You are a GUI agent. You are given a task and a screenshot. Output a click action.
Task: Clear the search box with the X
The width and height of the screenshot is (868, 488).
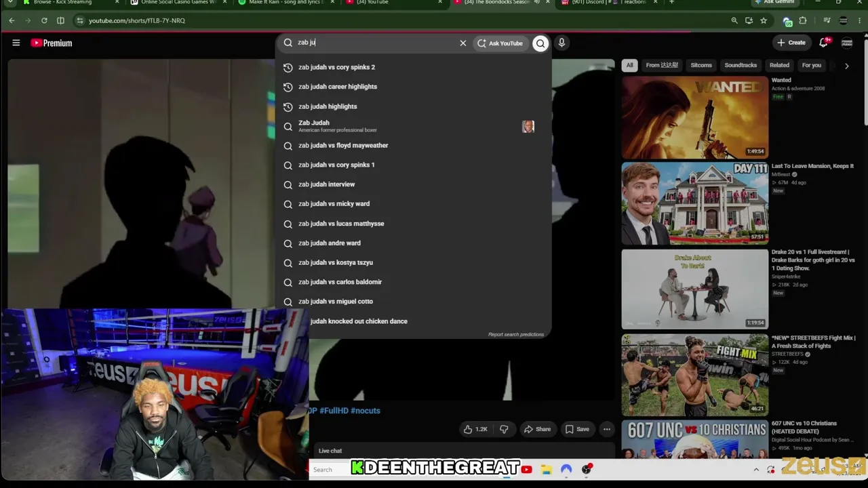(463, 43)
